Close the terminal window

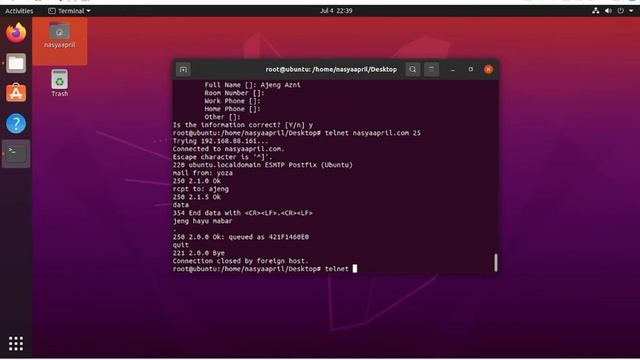(489, 69)
